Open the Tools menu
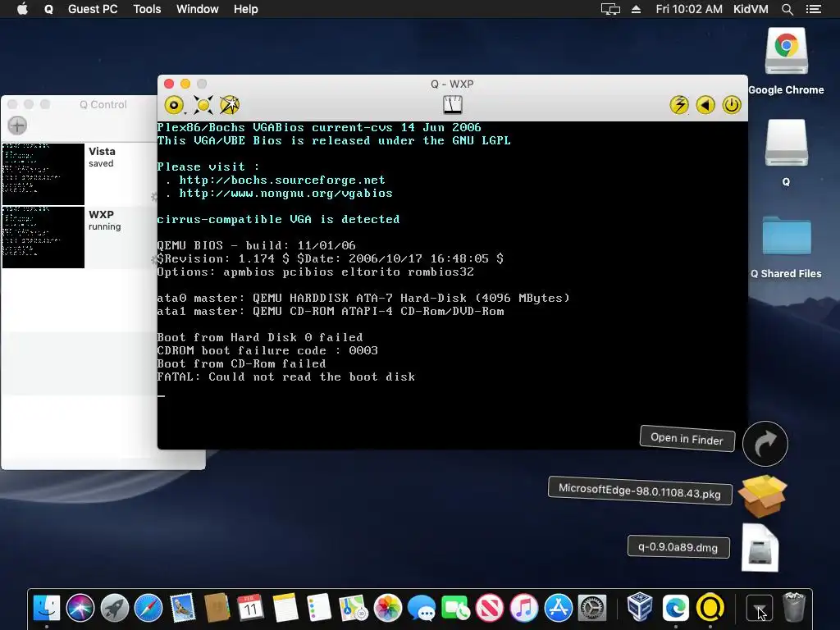Viewport: 840px width, 630px height. (147, 9)
